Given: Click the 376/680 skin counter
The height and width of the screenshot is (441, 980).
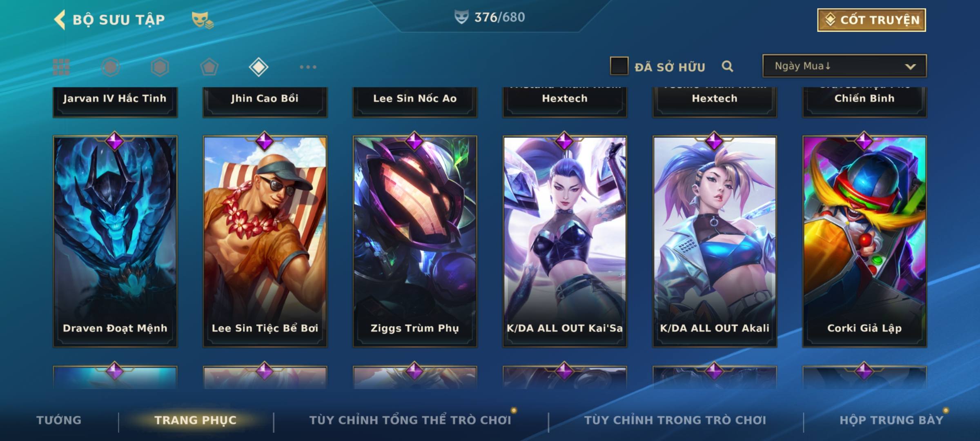Looking at the screenshot, I should pos(490,17).
